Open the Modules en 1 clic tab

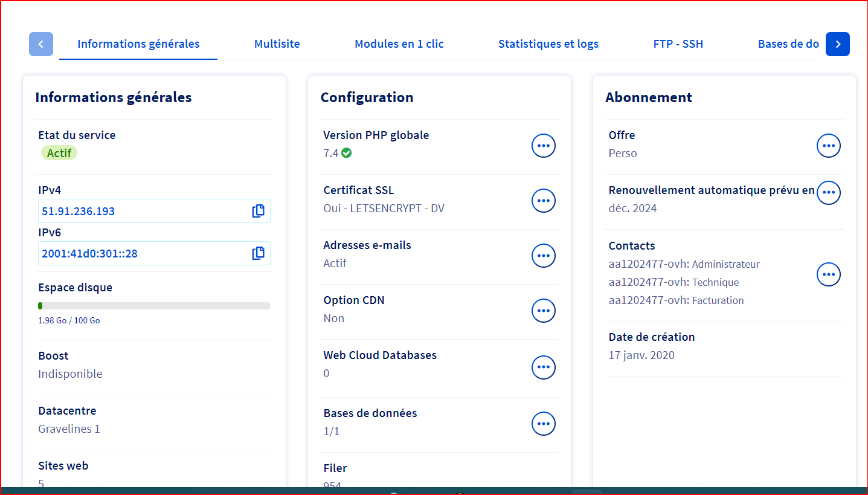click(x=399, y=44)
